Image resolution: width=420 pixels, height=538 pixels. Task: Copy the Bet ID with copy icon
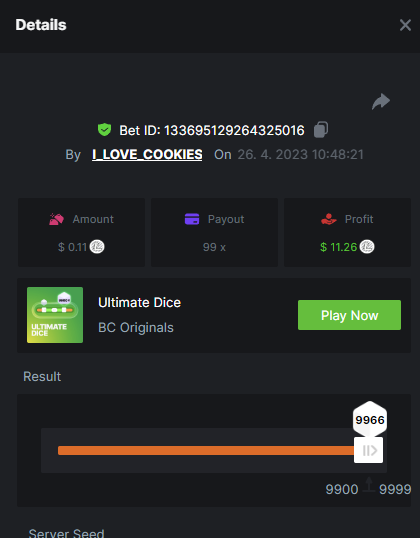click(321, 130)
